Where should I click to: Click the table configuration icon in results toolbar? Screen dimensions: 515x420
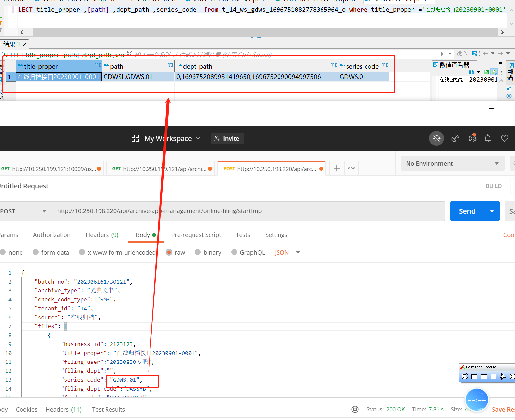[475, 53]
